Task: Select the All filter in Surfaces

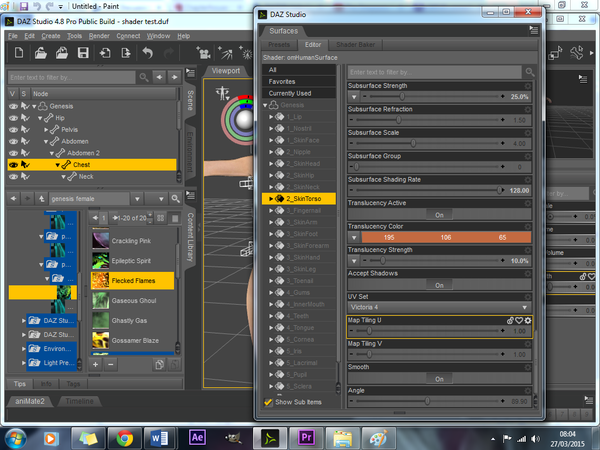Action: tap(299, 70)
